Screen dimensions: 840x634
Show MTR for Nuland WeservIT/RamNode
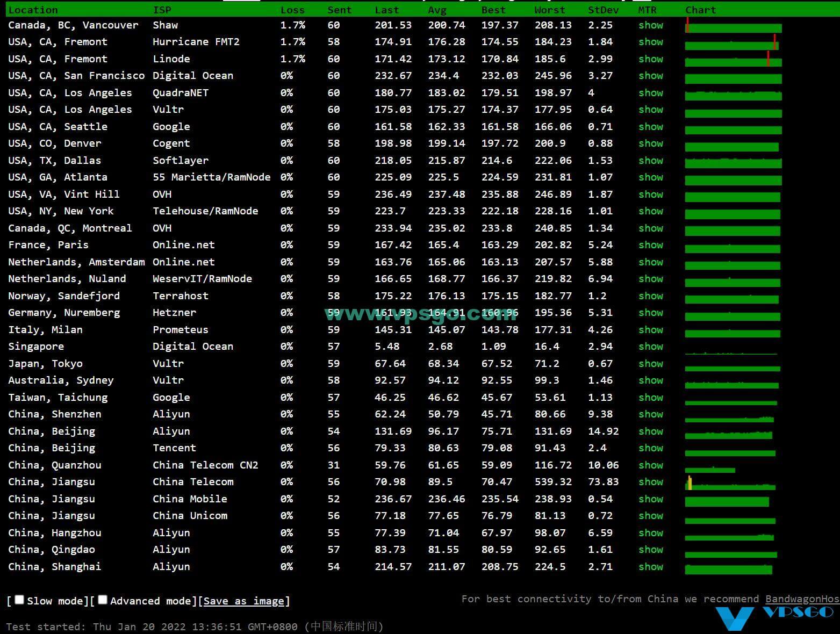(x=651, y=279)
